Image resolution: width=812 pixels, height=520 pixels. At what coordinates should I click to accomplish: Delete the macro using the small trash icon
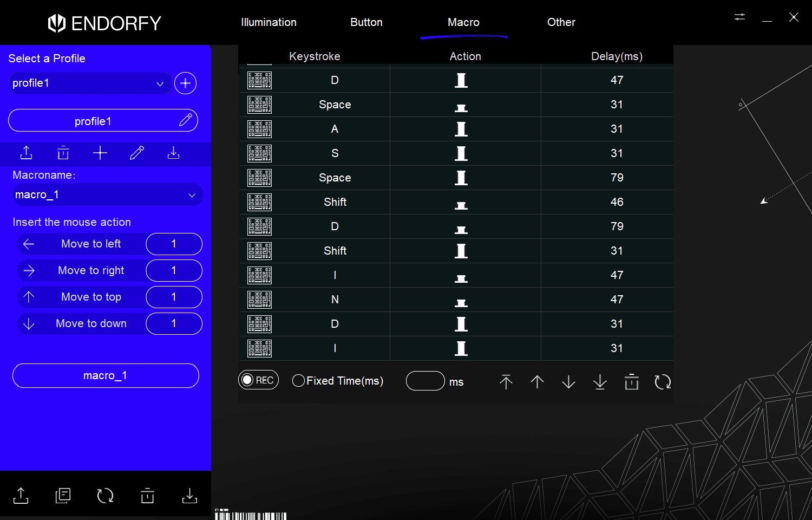coord(63,153)
